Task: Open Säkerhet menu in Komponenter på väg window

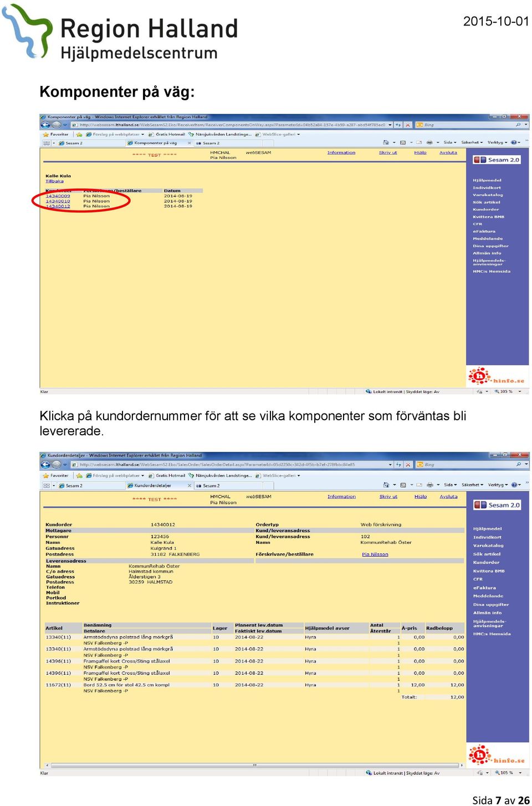Action: [x=472, y=142]
